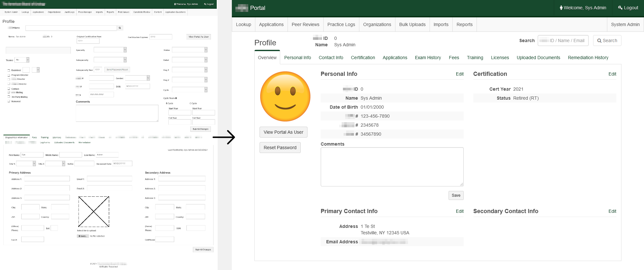Click the crossed-out image placeholder box
The width and height of the screenshot is (644, 270).
94,212
